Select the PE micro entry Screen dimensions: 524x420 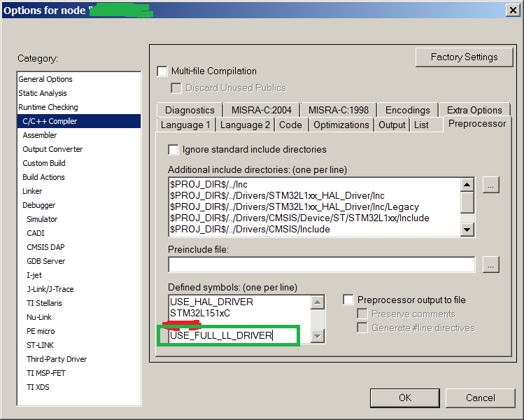click(41, 331)
